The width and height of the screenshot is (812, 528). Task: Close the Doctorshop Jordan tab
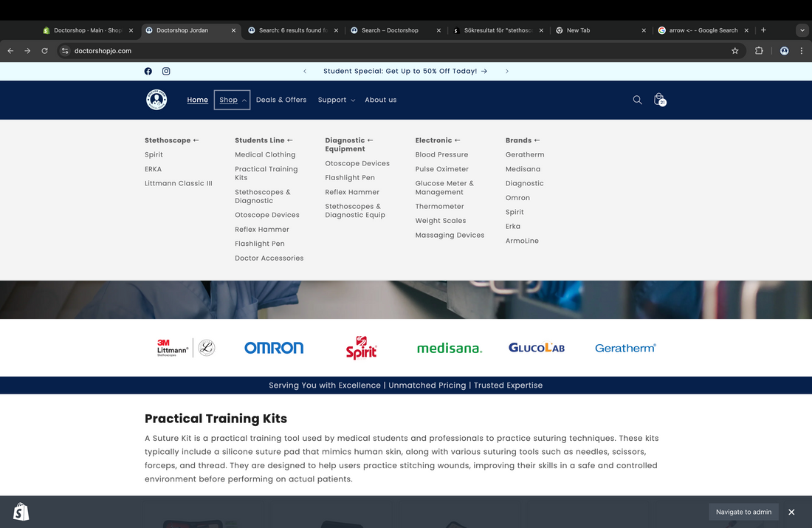pyautogui.click(x=233, y=30)
